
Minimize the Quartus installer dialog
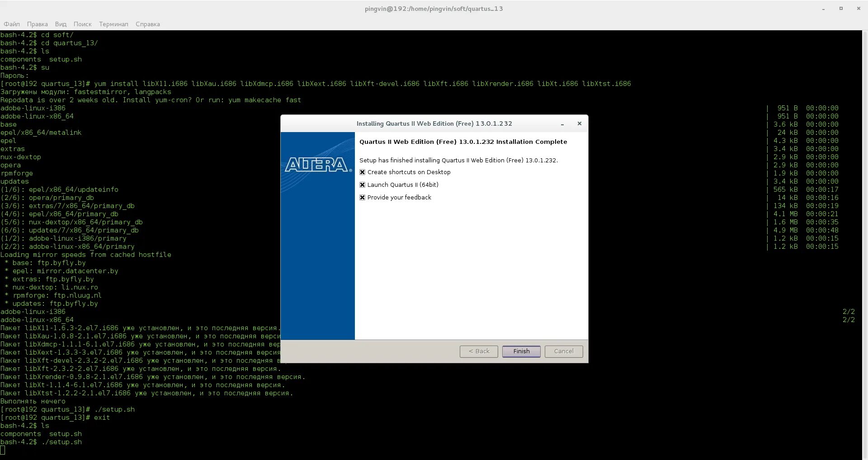[562, 124]
